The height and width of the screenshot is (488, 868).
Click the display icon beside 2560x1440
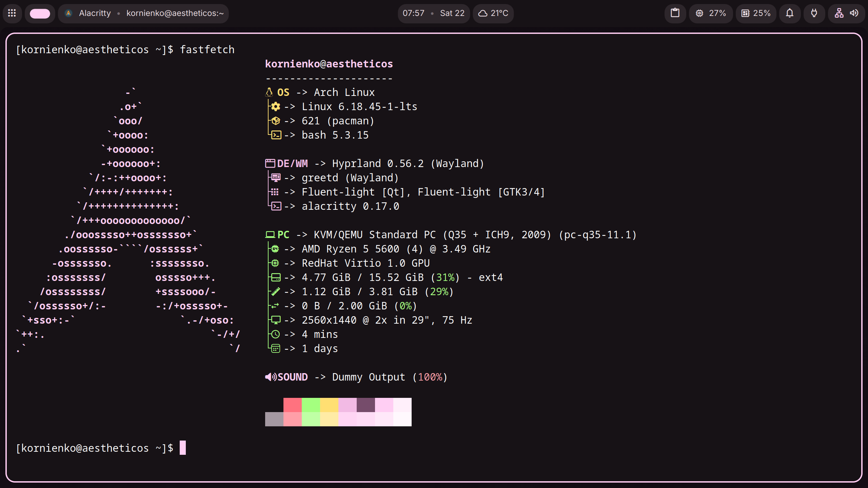(276, 320)
